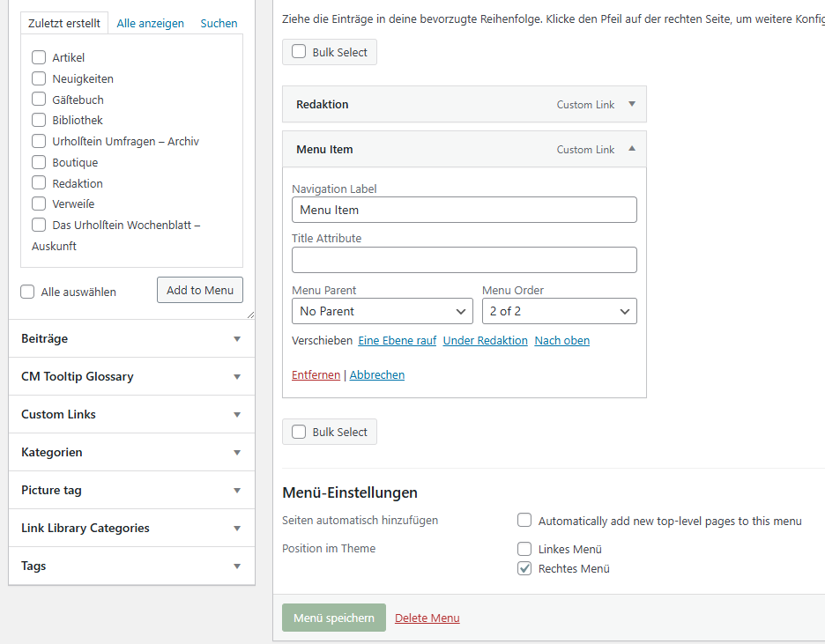Screen dimensions: 825x644
Task: Switch to the Suchen tab
Action: (x=219, y=24)
